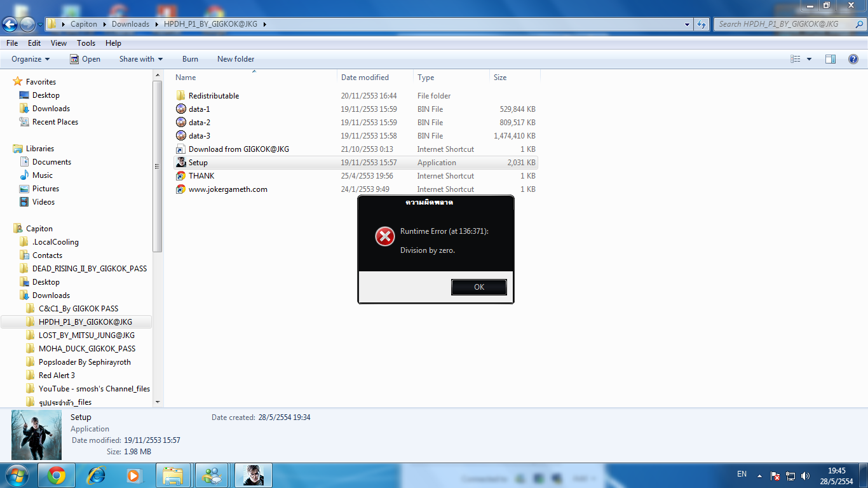Click the OK button in the error dialog
The height and width of the screenshot is (488, 868).
pos(479,287)
